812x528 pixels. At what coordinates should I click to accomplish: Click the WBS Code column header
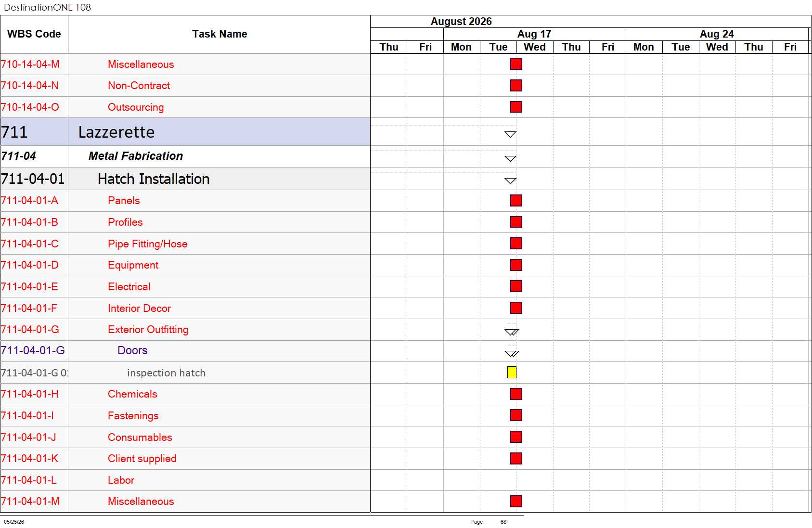34,34
